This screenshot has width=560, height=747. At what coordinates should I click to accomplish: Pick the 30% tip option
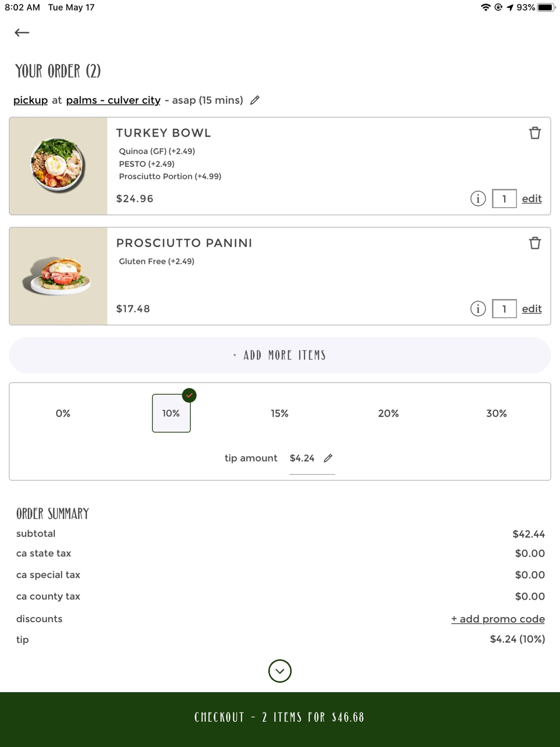496,413
